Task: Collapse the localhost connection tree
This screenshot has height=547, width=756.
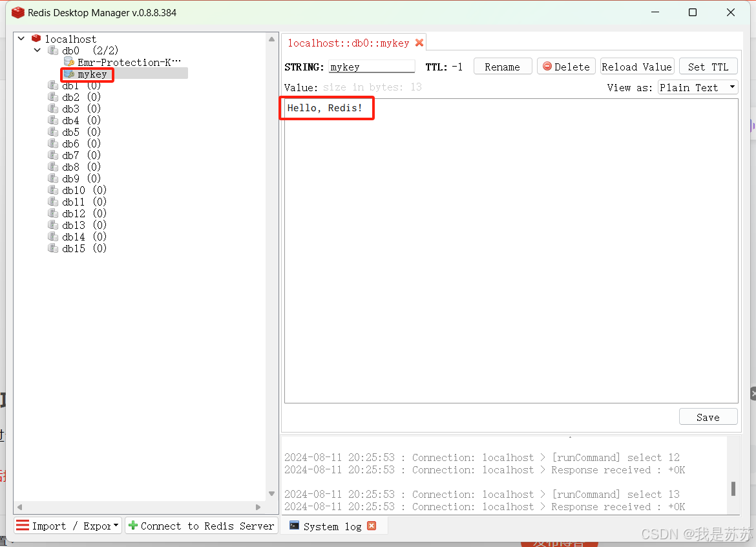Action: click(x=21, y=38)
